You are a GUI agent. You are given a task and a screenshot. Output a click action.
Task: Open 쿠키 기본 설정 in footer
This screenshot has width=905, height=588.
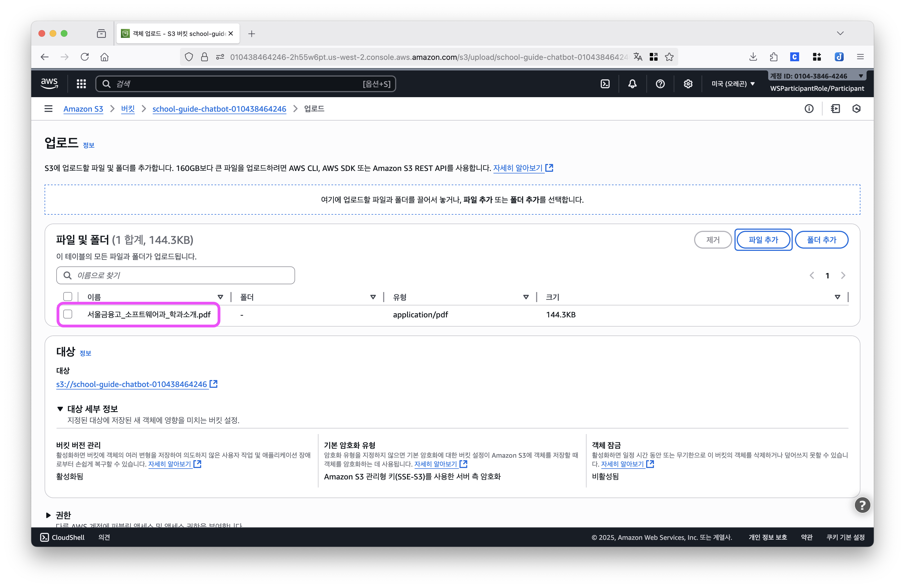(x=846, y=537)
